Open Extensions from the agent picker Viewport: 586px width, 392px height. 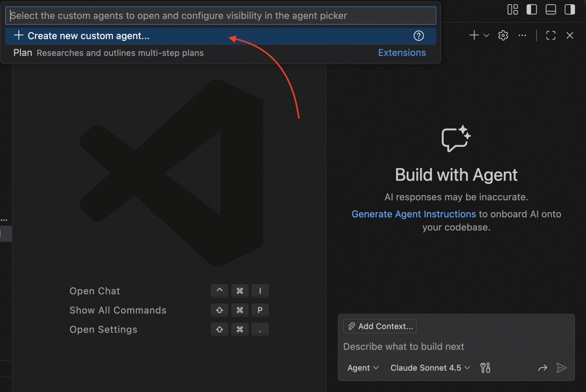pos(402,53)
